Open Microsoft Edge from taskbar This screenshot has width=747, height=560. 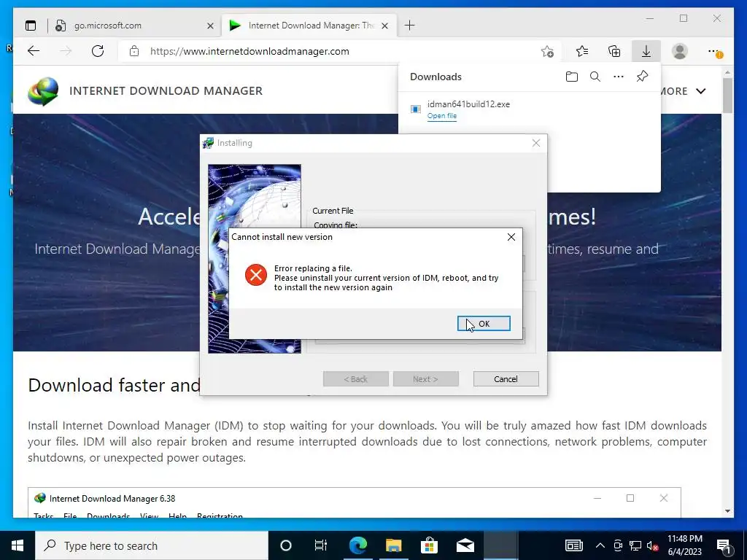click(x=357, y=545)
